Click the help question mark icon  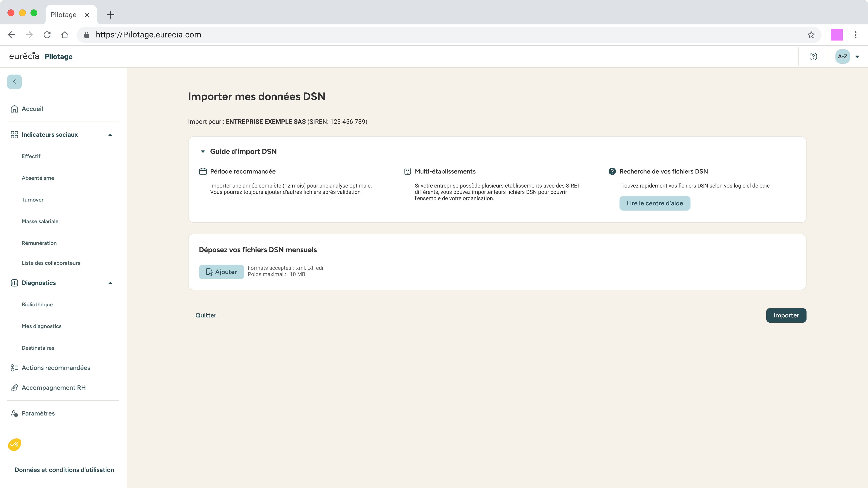pos(813,56)
